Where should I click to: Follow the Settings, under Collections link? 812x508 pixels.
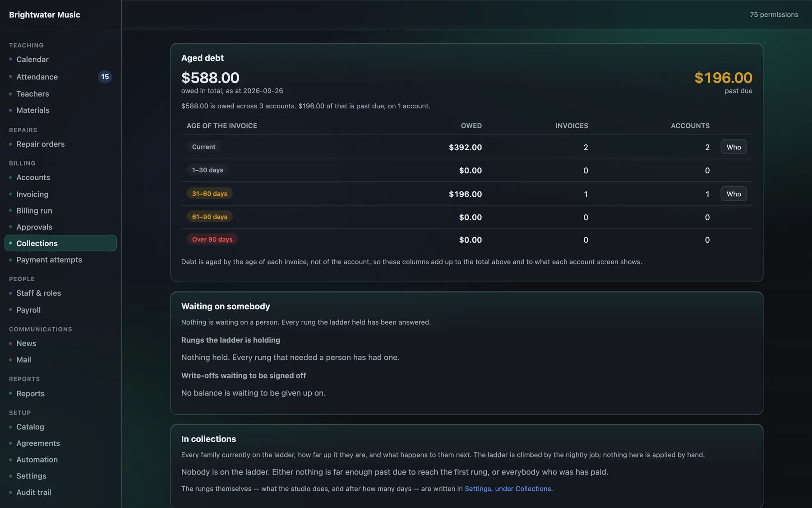click(x=507, y=489)
